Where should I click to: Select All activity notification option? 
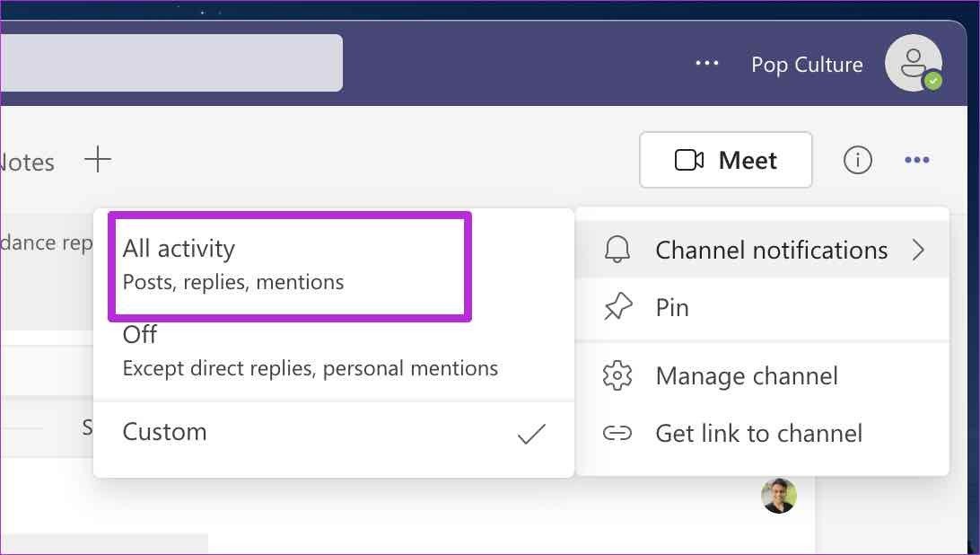coord(289,265)
